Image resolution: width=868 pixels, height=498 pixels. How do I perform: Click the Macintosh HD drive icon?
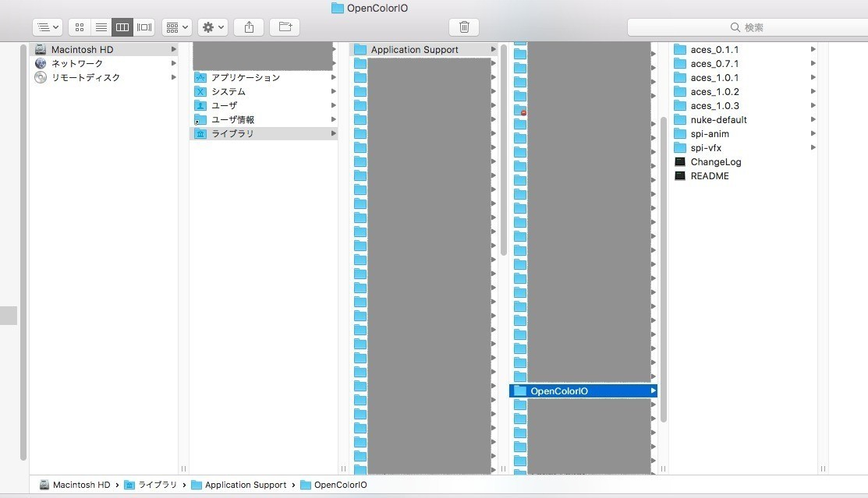tap(41, 49)
